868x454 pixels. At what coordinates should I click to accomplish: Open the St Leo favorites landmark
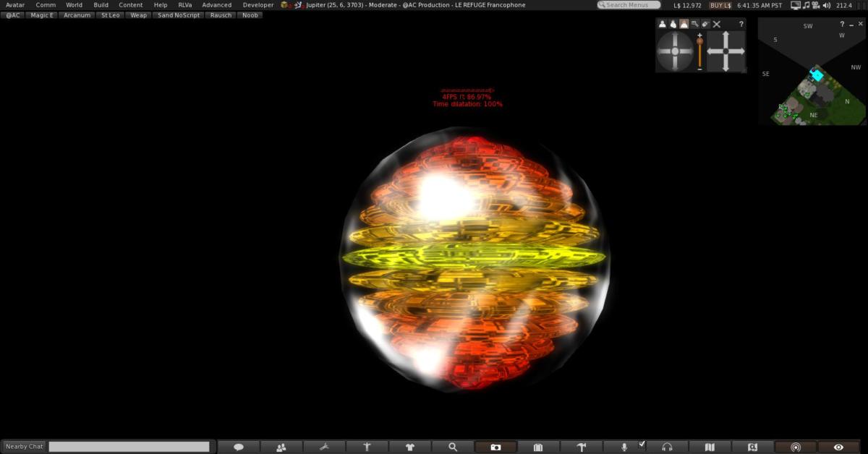pyautogui.click(x=110, y=15)
